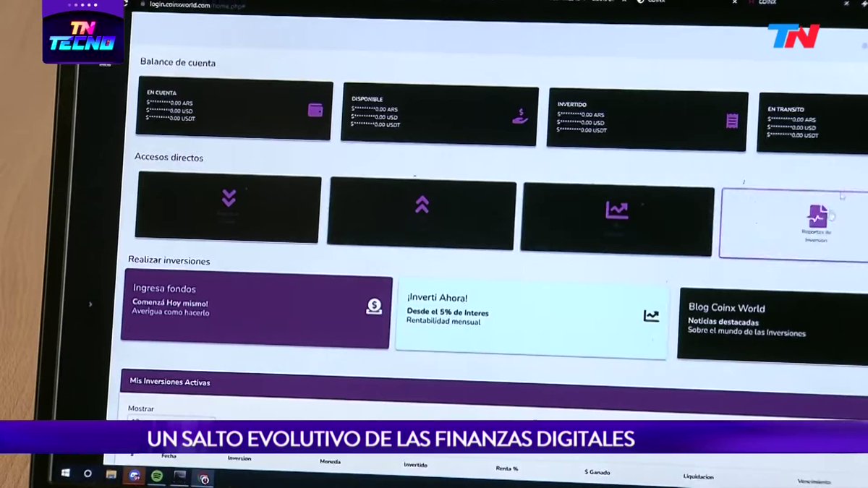Sort table by Inversion column
This screenshot has width=868, height=488.
point(239,458)
